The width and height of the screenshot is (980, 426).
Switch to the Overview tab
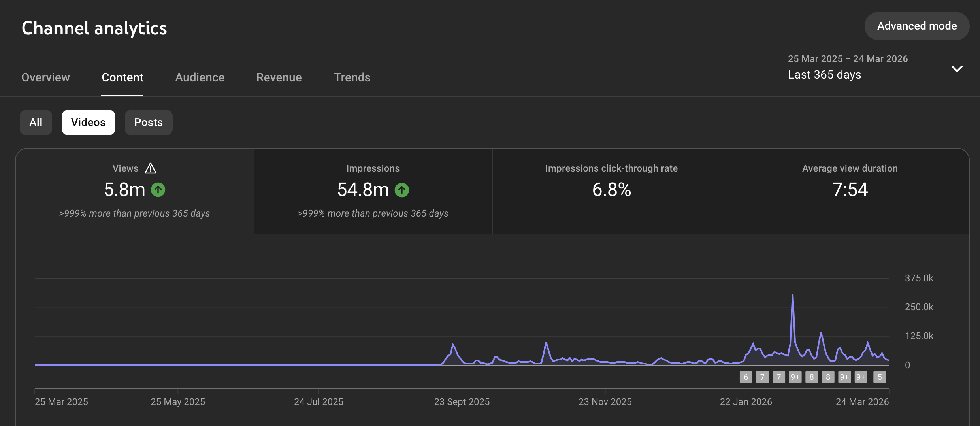click(45, 77)
